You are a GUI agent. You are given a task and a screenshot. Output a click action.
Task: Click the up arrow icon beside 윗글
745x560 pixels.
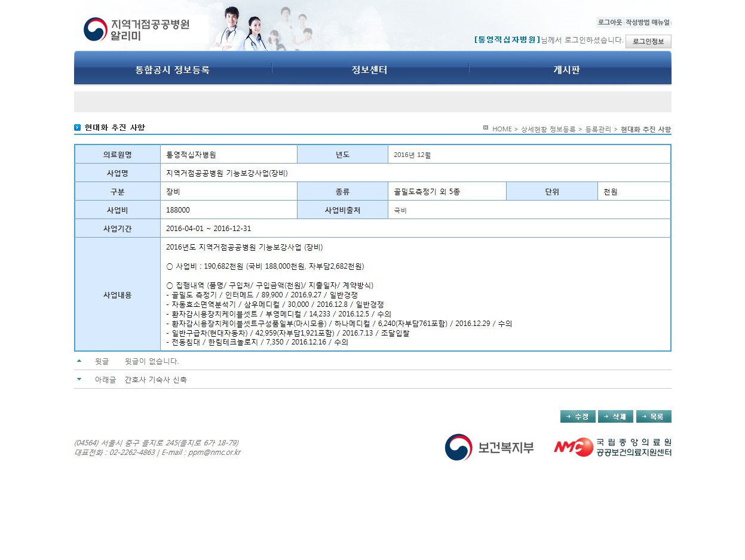tap(79, 361)
